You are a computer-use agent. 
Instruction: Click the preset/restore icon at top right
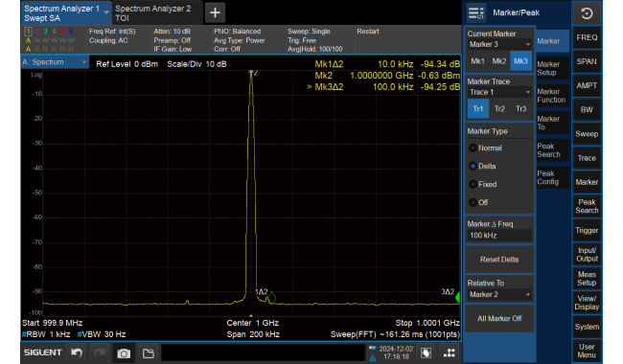pyautogui.click(x=587, y=13)
